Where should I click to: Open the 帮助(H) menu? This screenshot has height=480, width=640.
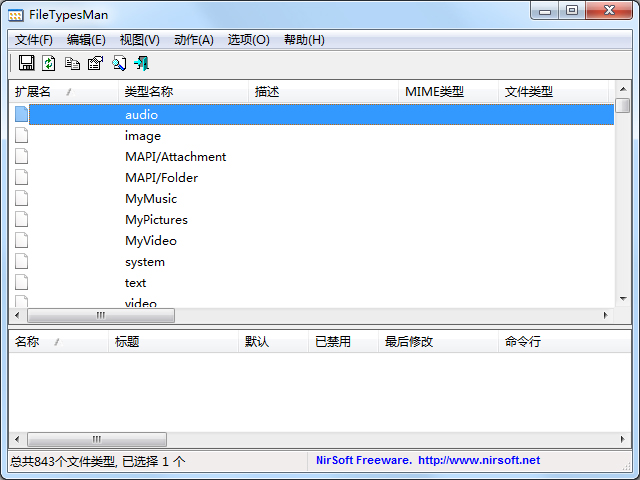pyautogui.click(x=304, y=40)
